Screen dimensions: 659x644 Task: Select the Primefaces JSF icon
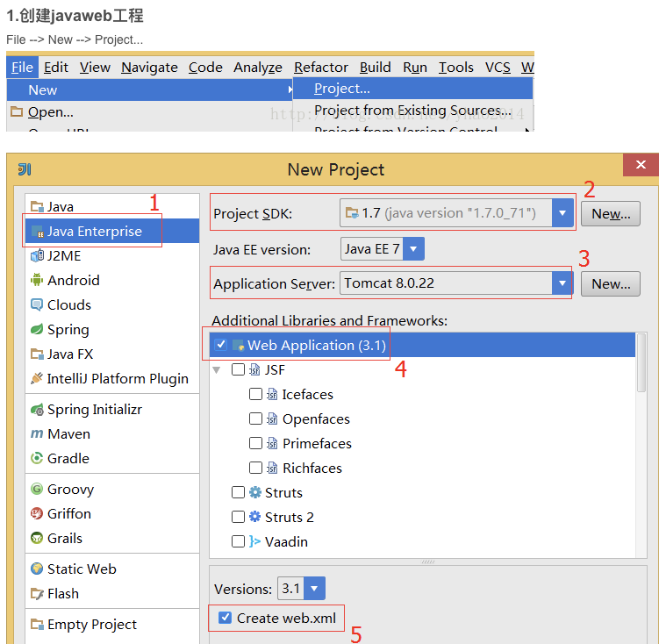[272, 443]
